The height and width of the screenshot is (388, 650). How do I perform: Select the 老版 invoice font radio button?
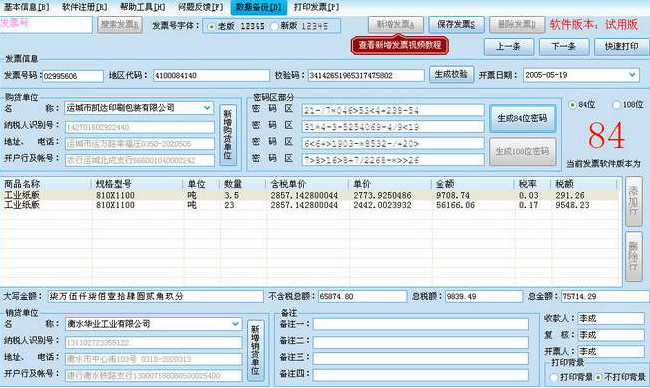click(x=212, y=26)
